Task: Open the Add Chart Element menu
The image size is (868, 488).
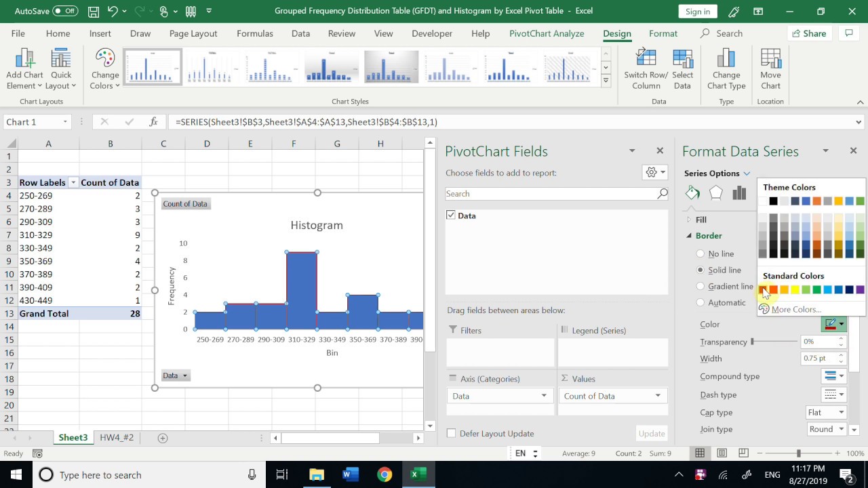Action: pos(24,69)
